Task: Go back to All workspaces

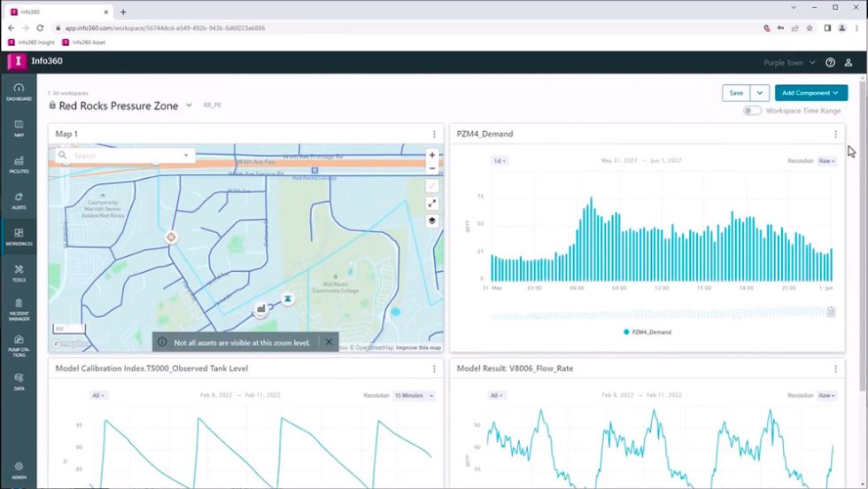Action: [67, 93]
